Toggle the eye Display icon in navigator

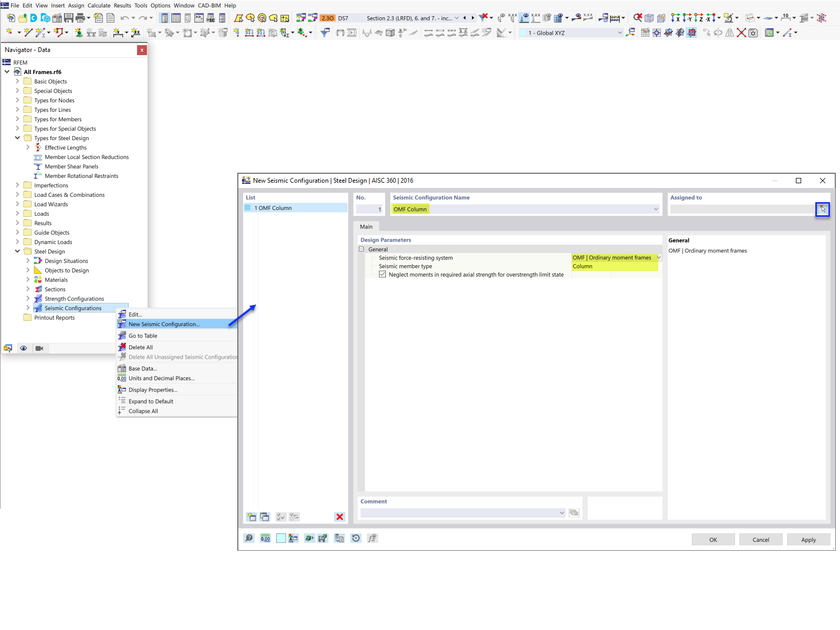[x=24, y=348]
